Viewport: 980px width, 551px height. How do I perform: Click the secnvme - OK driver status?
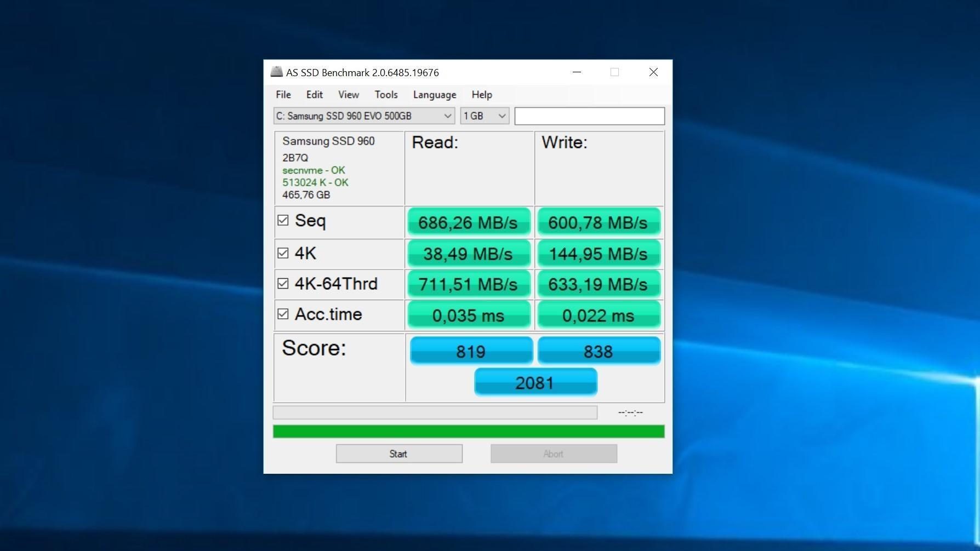pos(314,170)
